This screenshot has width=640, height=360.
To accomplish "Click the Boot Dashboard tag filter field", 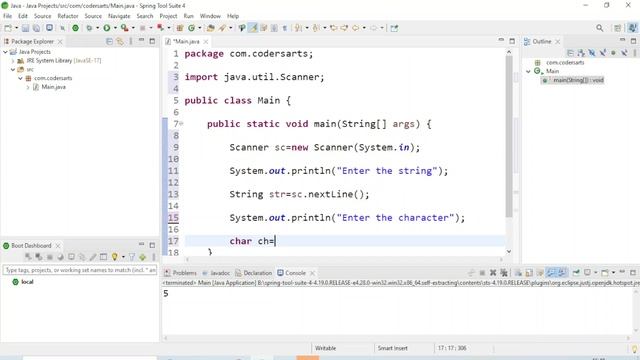I will [x=80, y=270].
